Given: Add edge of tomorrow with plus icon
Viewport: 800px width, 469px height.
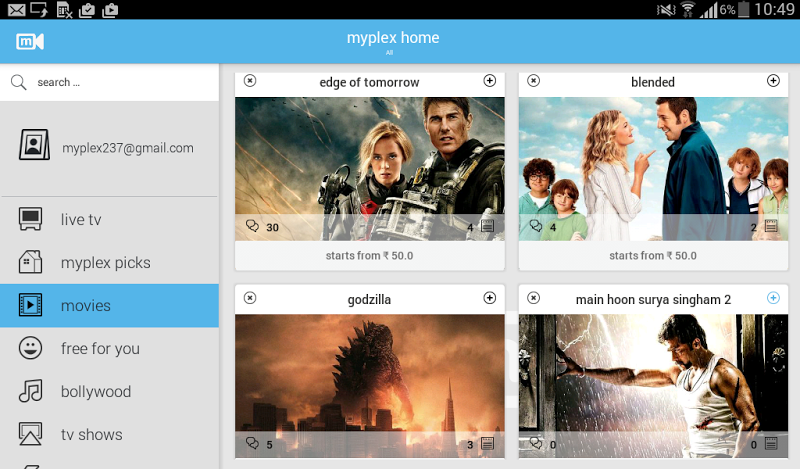Looking at the screenshot, I should [x=490, y=81].
